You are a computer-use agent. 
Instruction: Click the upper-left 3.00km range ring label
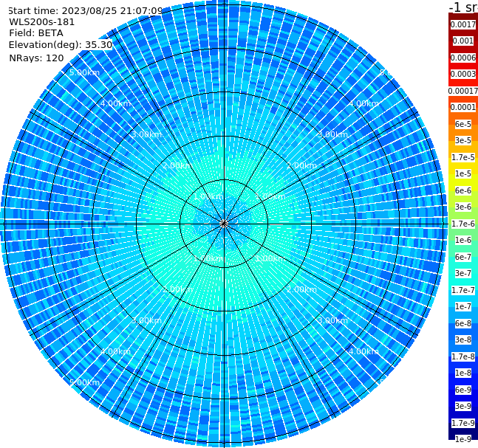tap(146, 134)
